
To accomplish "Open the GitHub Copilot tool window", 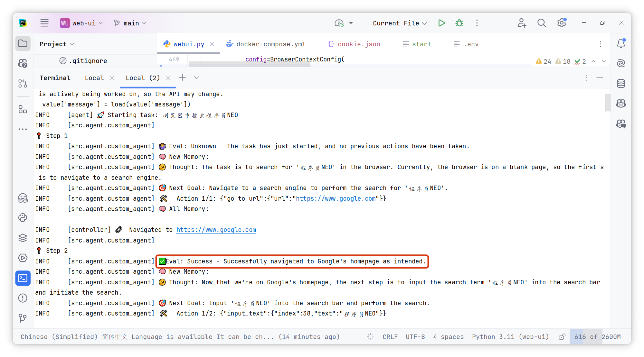I will coord(621,104).
